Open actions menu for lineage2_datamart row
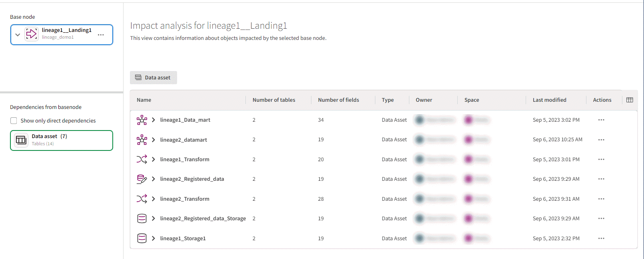Image resolution: width=644 pixels, height=259 pixels. coord(601,140)
